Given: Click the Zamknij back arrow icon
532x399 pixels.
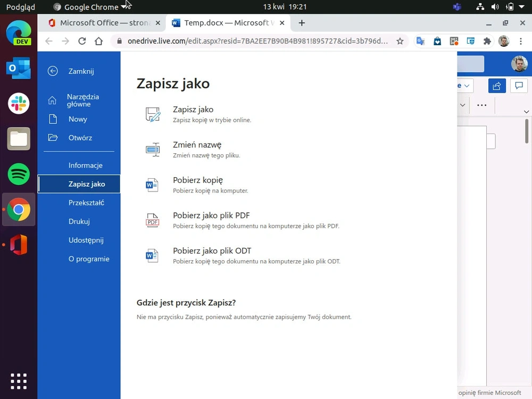Looking at the screenshot, I should tap(53, 71).
